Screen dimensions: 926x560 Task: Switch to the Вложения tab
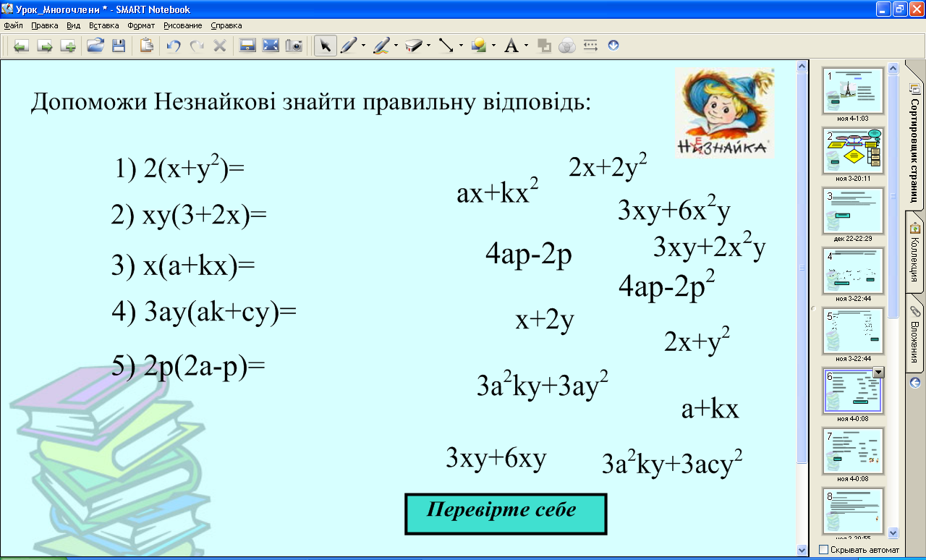[x=914, y=334]
